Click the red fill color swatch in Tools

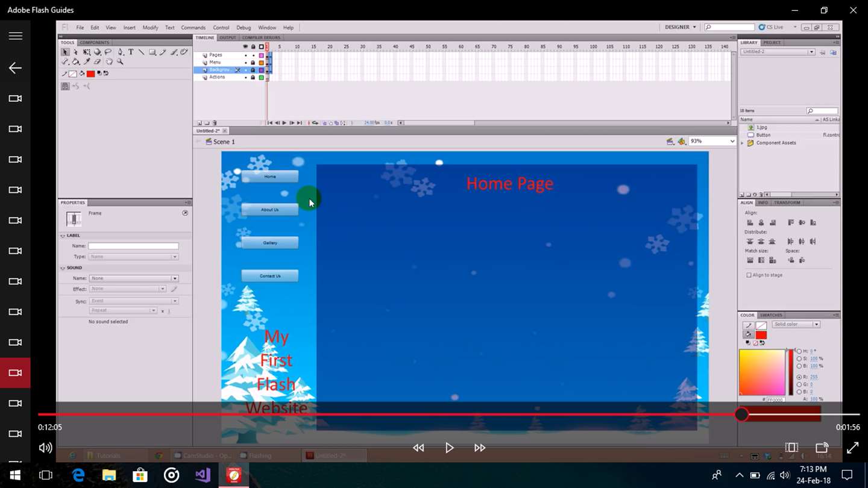(x=90, y=74)
